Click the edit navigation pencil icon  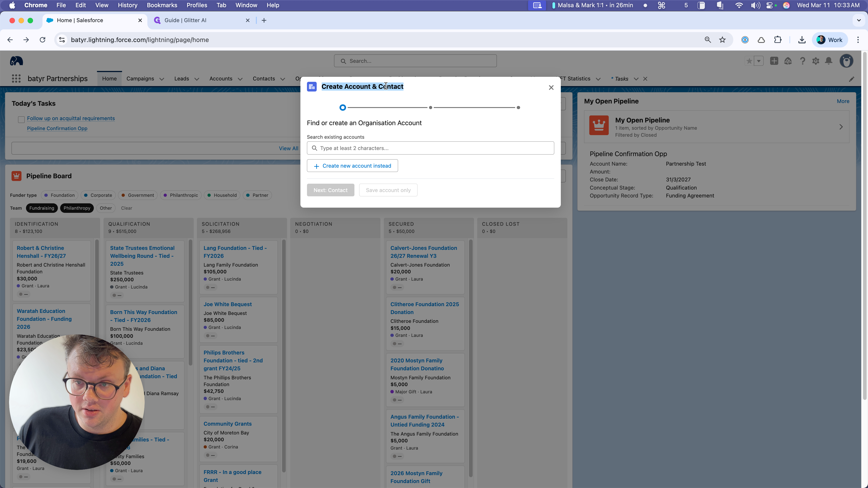tap(851, 79)
